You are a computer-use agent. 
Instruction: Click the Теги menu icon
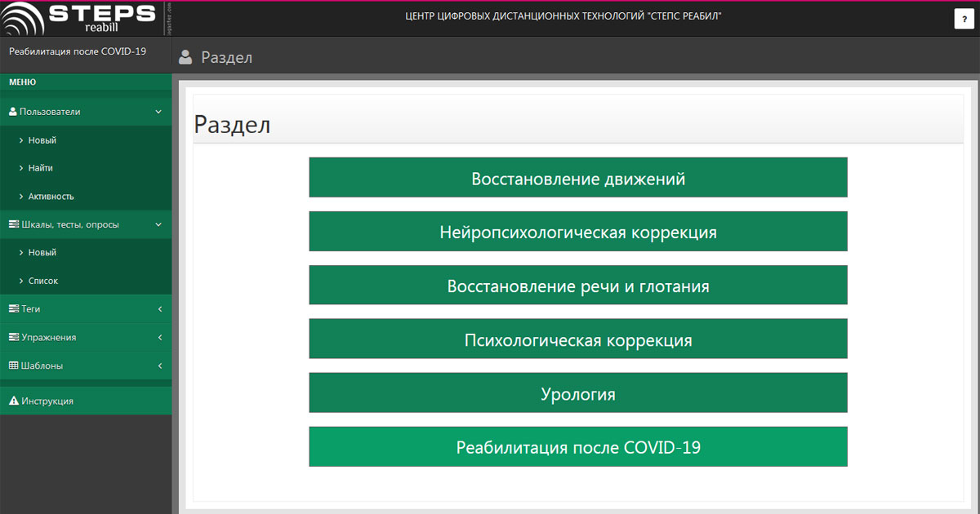pos(13,309)
